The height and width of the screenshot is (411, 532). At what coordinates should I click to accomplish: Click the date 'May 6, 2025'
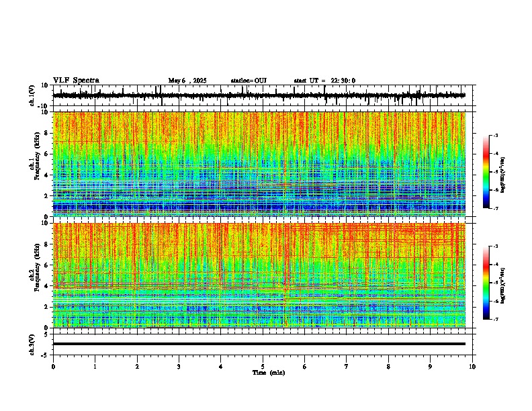(187, 81)
